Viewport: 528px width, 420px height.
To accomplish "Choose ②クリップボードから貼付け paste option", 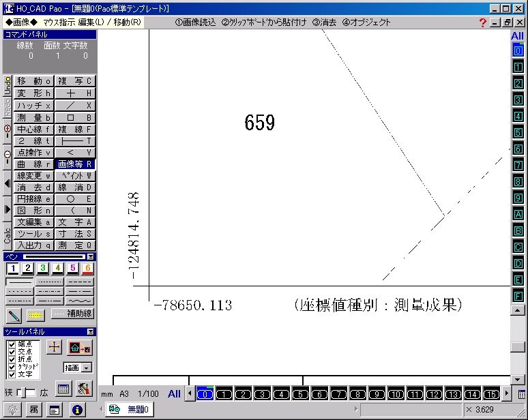I will pos(264,22).
